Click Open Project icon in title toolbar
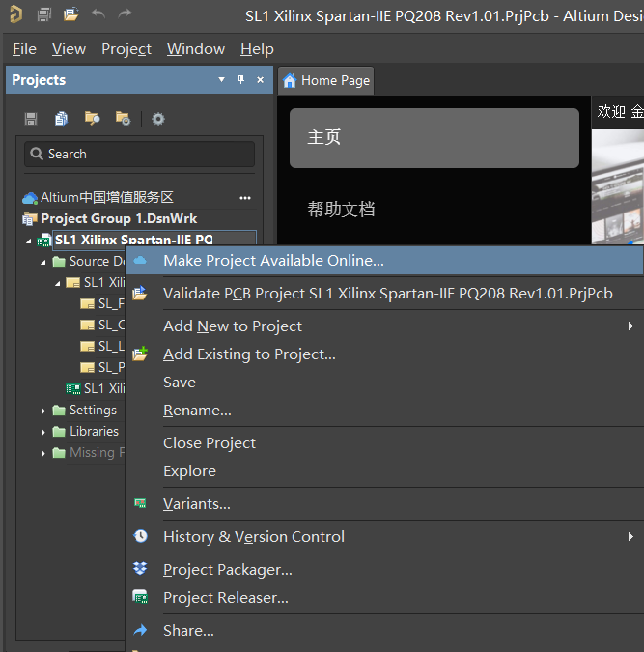The height and width of the screenshot is (652, 644). pos(70,14)
